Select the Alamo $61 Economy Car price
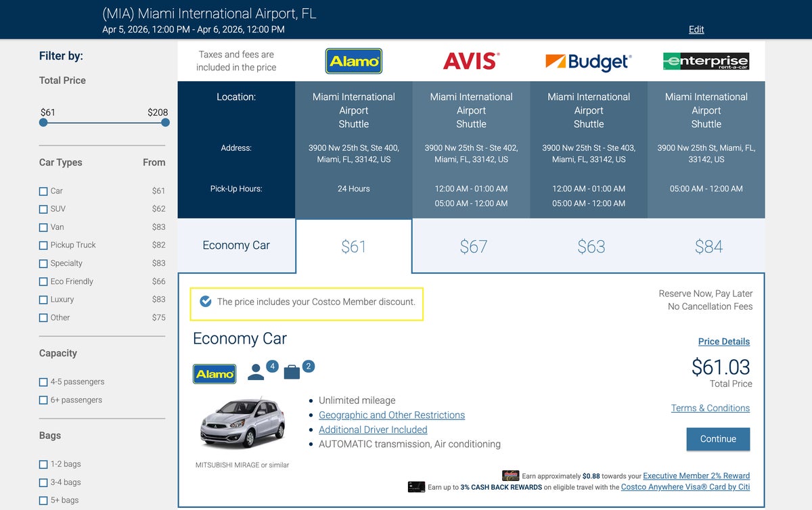This screenshot has height=510, width=812. pyautogui.click(x=354, y=246)
